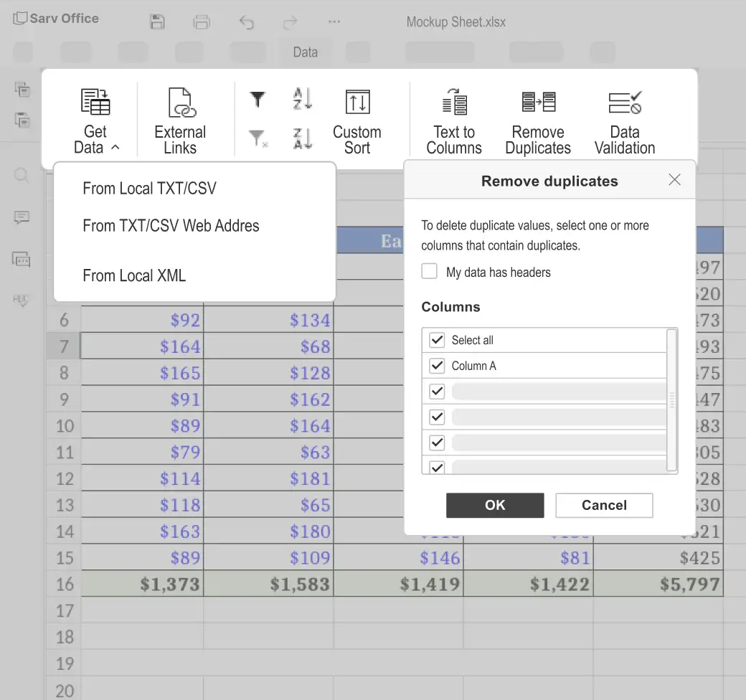The width and height of the screenshot is (746, 700).
Task: Save the Mockup Sheet workbook
Action: 156,22
